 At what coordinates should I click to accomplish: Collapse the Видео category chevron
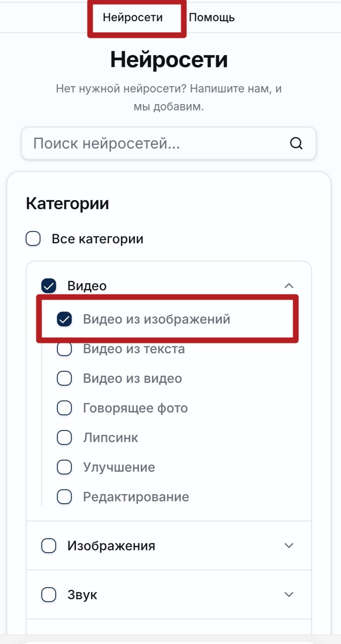tap(289, 286)
